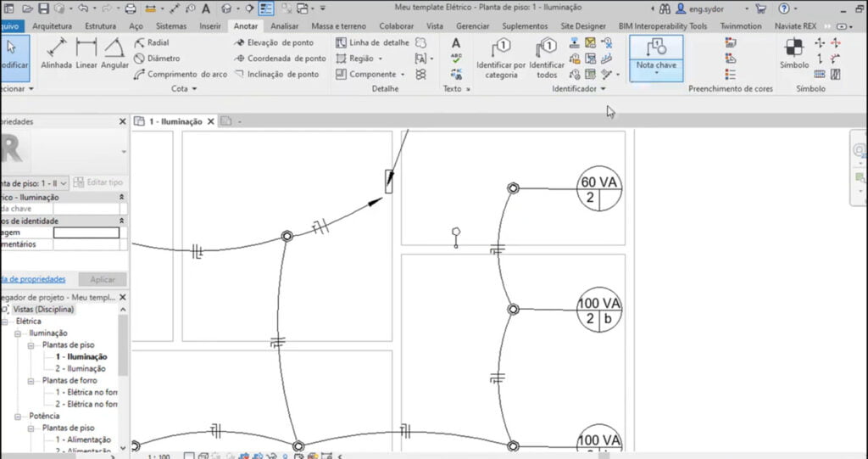Click the revision cloud icon in Detalhe panel
Image resolution: width=868 pixels, height=459 pixels.
point(420,42)
